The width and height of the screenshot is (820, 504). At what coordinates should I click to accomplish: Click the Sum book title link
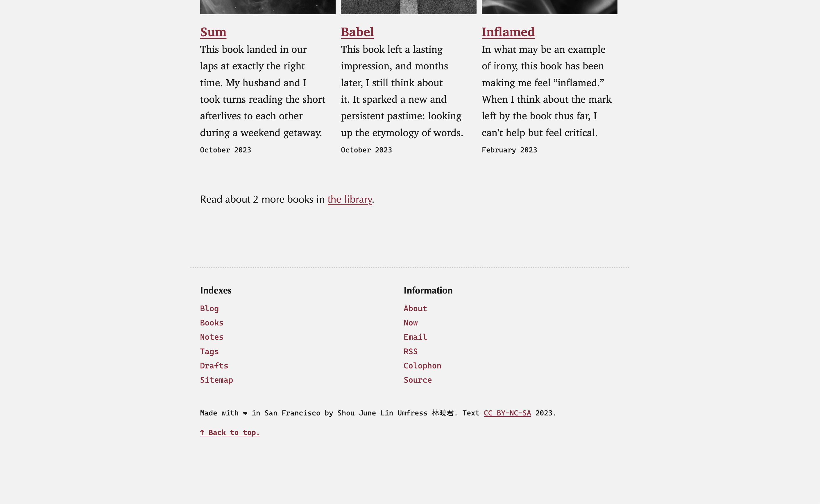(213, 31)
